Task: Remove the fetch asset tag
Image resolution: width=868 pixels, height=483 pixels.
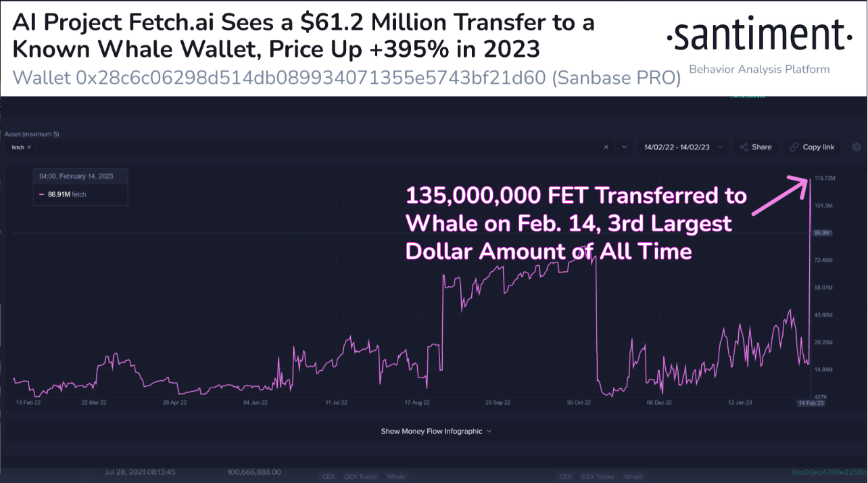Action: tap(29, 147)
